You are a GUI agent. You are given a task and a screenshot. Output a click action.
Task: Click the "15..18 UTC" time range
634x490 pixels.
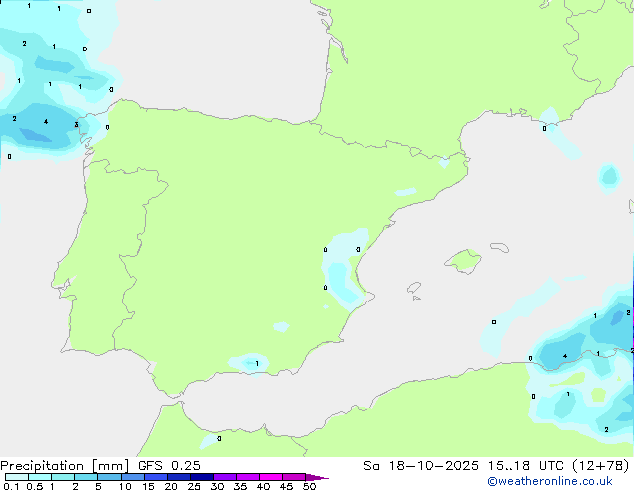coord(526,466)
